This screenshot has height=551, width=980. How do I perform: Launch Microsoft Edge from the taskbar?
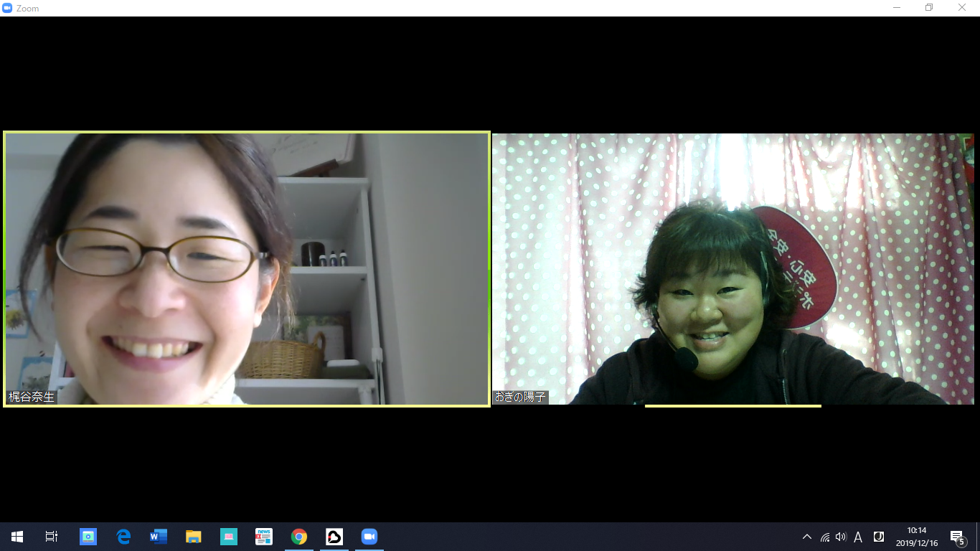[123, 537]
